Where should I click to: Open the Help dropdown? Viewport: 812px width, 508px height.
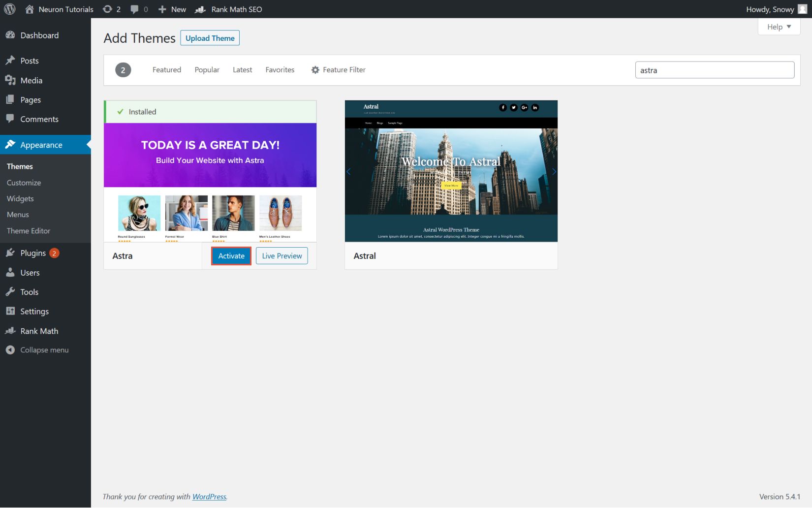coord(779,27)
